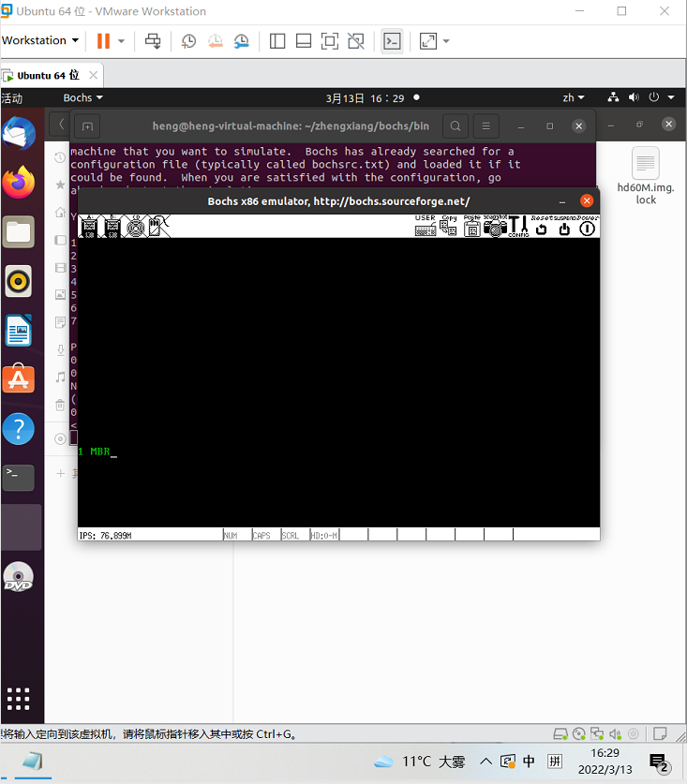Take a VM snapshot with clock-plus icon
687x784 pixels.
(188, 41)
